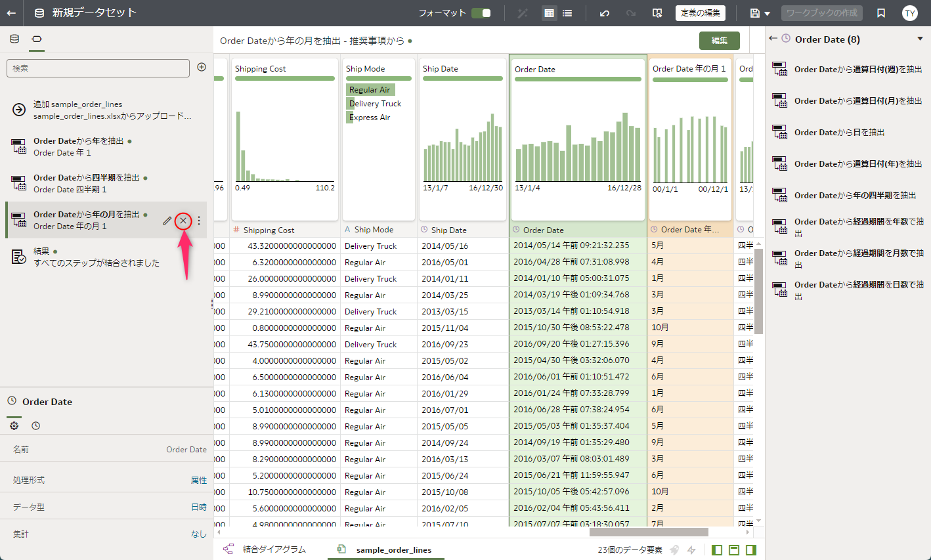The width and height of the screenshot is (931, 560).
Task: Click the Ship Date column header
Action: (463, 230)
